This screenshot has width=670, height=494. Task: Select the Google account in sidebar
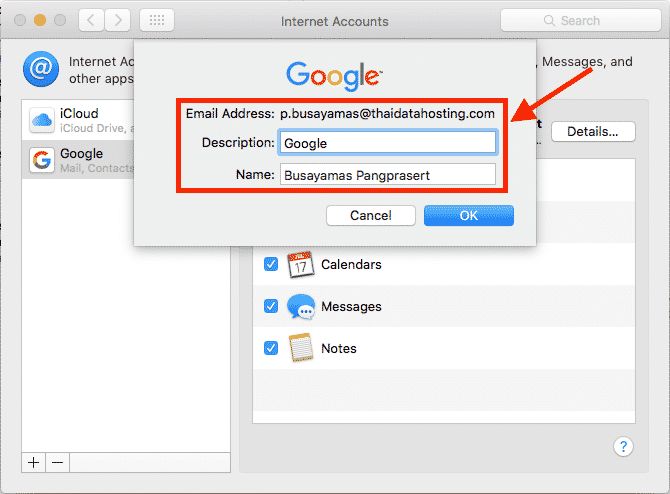(x=79, y=160)
